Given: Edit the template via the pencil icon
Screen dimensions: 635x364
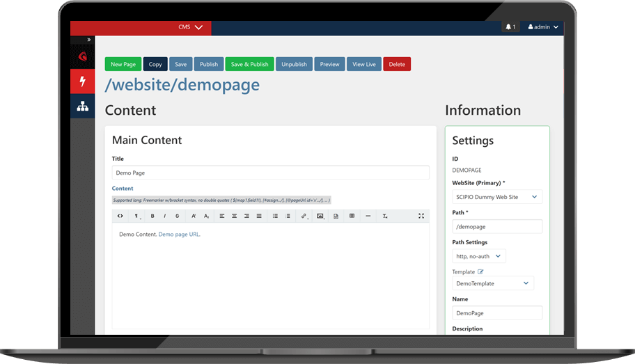Looking at the screenshot, I should click(x=480, y=272).
